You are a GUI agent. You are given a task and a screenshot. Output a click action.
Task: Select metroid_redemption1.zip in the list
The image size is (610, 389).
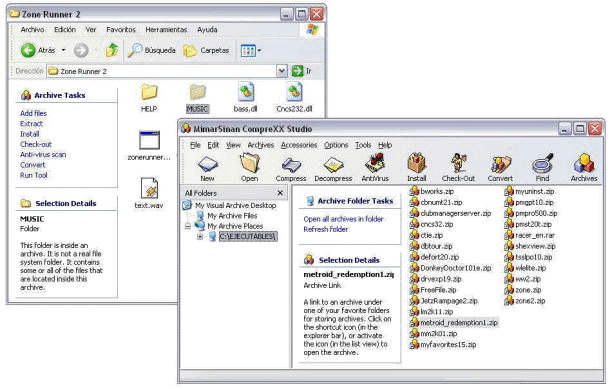tap(454, 322)
